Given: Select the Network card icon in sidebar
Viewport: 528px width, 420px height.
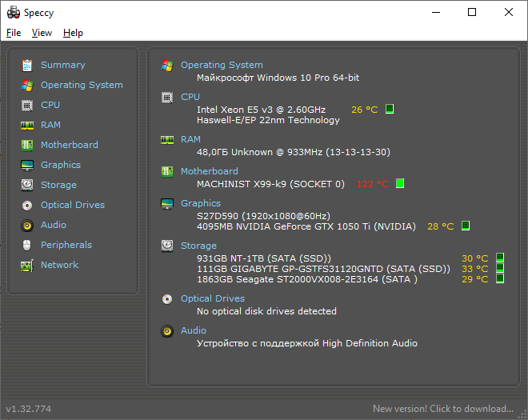Looking at the screenshot, I should pyautogui.click(x=27, y=265).
